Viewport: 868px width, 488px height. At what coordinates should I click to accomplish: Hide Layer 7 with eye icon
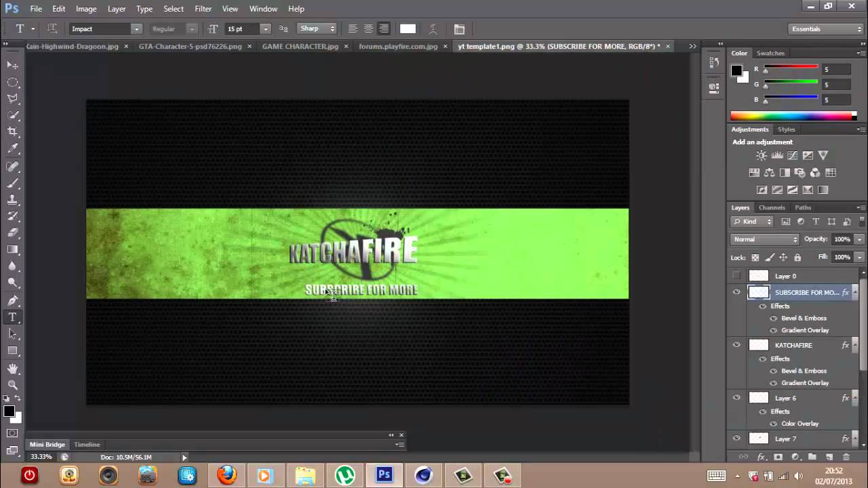736,439
